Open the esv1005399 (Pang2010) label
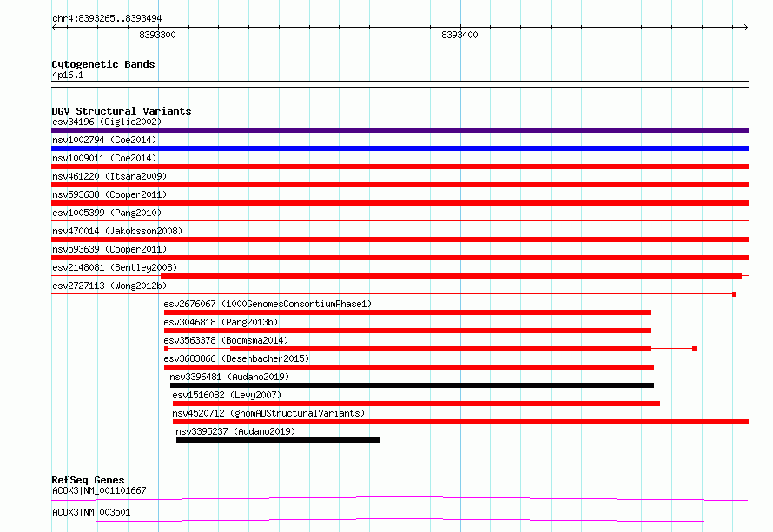This screenshot has height=532, width=773. 107,213
